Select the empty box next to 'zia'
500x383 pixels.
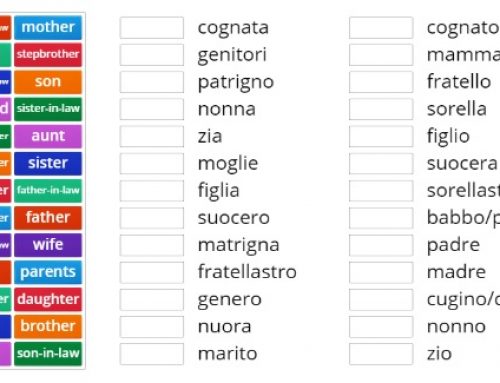(x=152, y=136)
